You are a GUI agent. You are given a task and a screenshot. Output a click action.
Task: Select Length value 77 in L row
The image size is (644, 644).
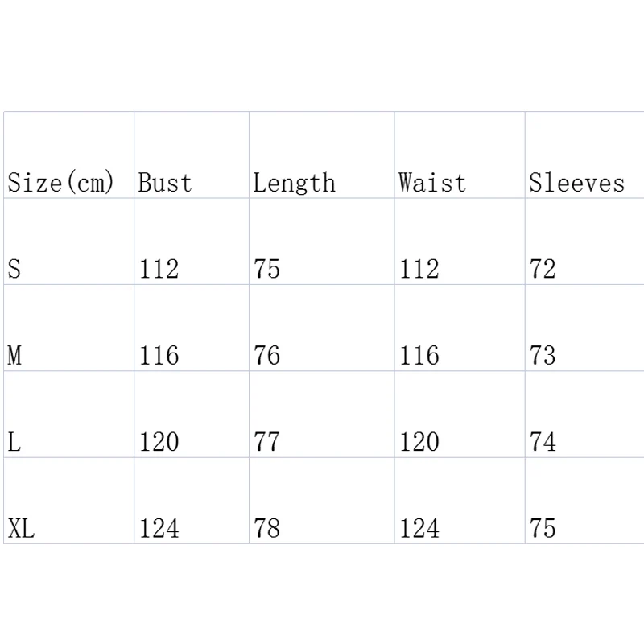tap(266, 442)
